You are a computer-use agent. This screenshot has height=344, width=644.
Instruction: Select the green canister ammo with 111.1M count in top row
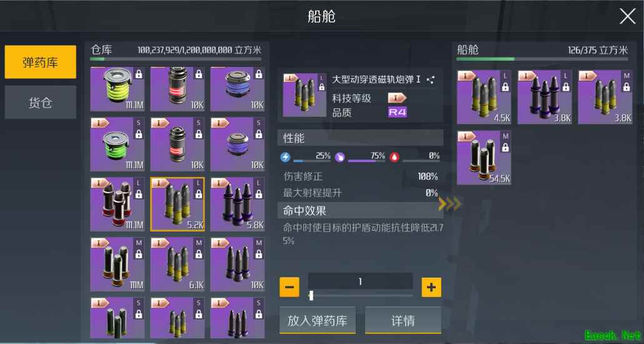[x=118, y=89]
